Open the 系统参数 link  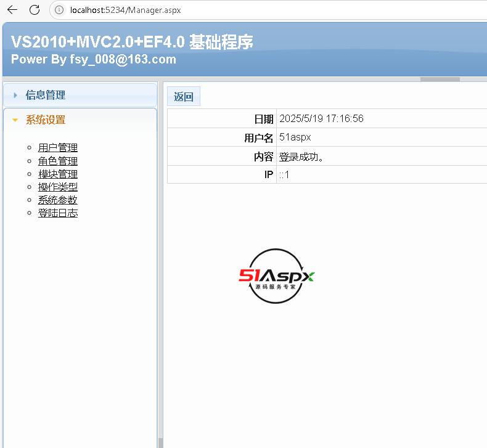coord(58,200)
